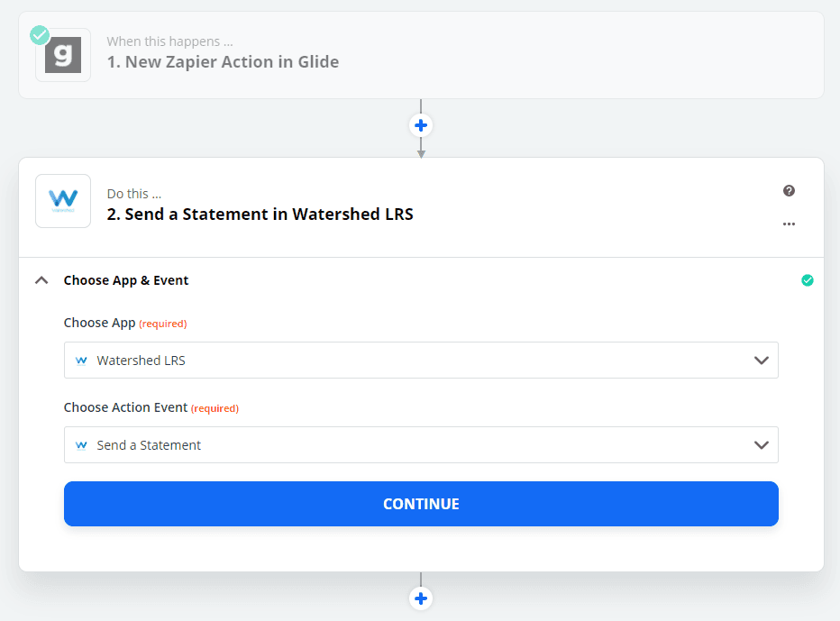
Task: Click the Glide app icon in step 1
Action: (x=63, y=55)
